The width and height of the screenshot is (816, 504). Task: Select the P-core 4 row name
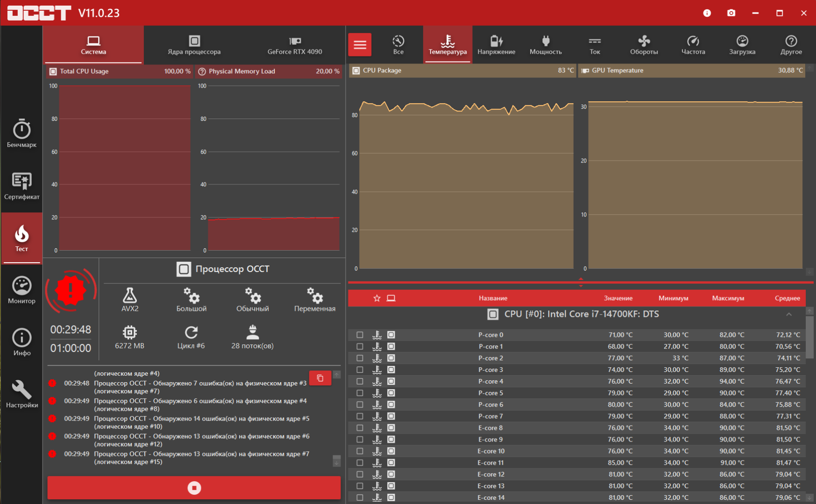click(x=490, y=381)
